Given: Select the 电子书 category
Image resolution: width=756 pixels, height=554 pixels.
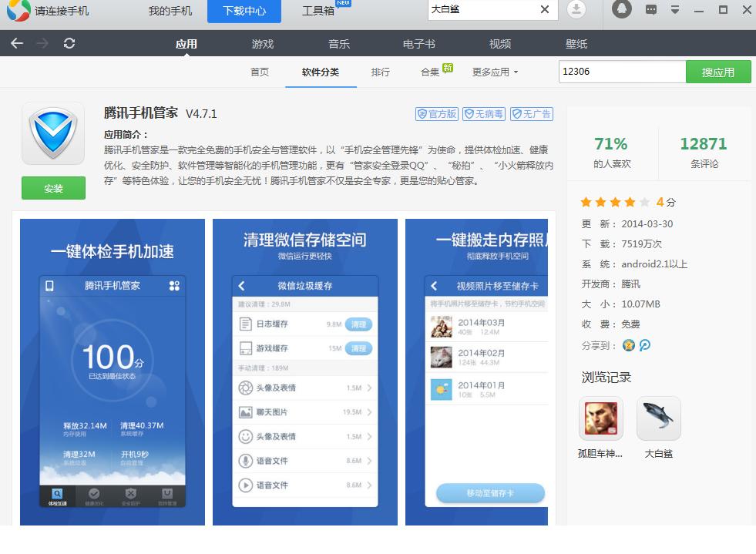Looking at the screenshot, I should (419, 44).
